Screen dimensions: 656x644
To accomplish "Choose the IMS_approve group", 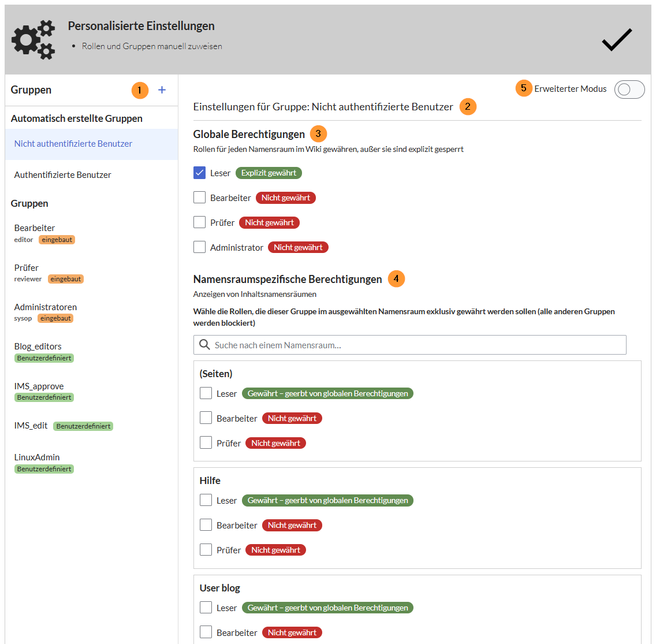I will pos(39,386).
